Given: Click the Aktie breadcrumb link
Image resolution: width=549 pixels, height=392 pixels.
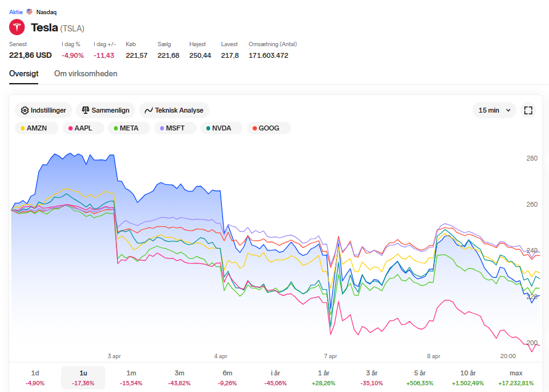Looking at the screenshot, I should tap(16, 12).
